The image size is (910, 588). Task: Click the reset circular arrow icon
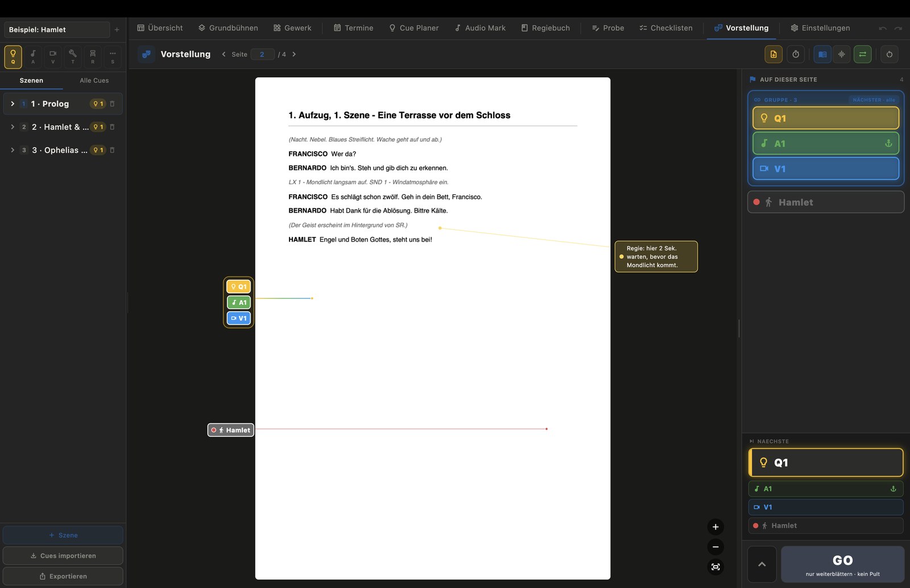click(890, 54)
